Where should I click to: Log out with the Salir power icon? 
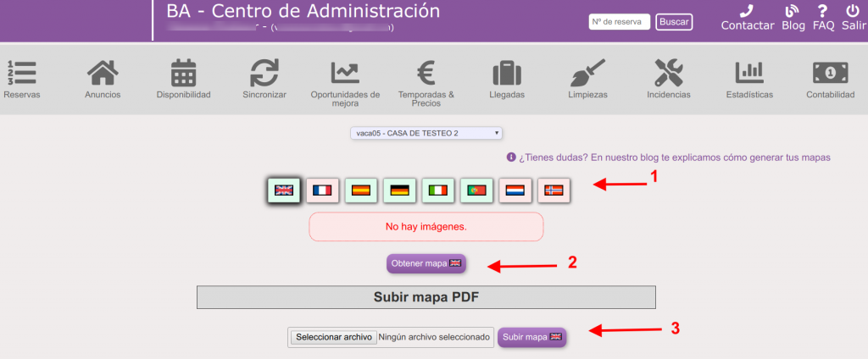click(853, 11)
